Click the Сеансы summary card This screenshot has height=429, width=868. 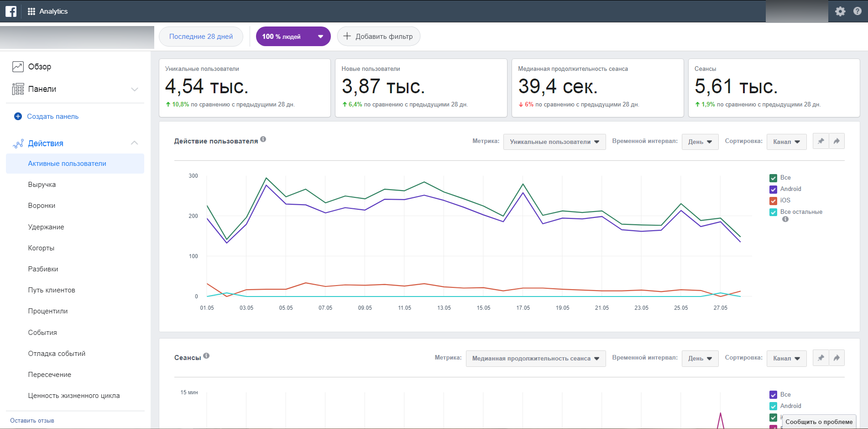tap(774, 88)
